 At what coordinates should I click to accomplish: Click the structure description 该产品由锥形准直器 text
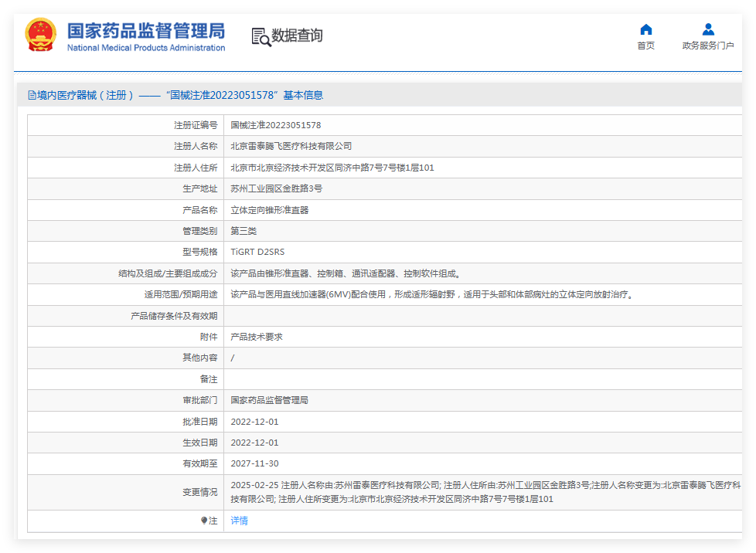tap(346, 273)
